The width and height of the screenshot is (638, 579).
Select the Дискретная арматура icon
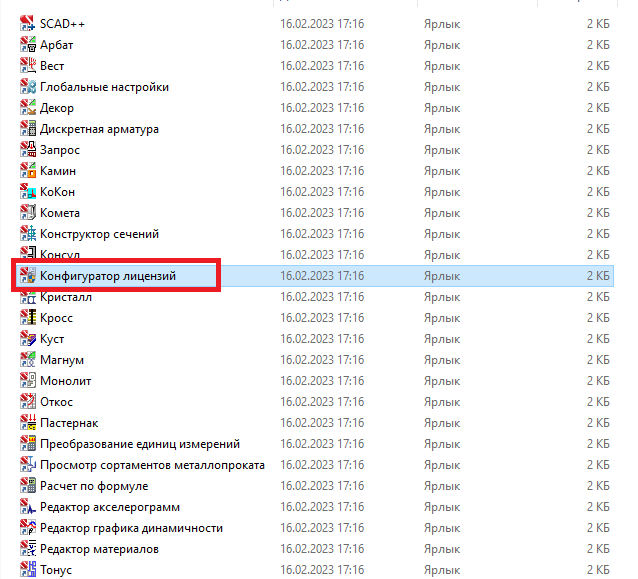[28, 129]
